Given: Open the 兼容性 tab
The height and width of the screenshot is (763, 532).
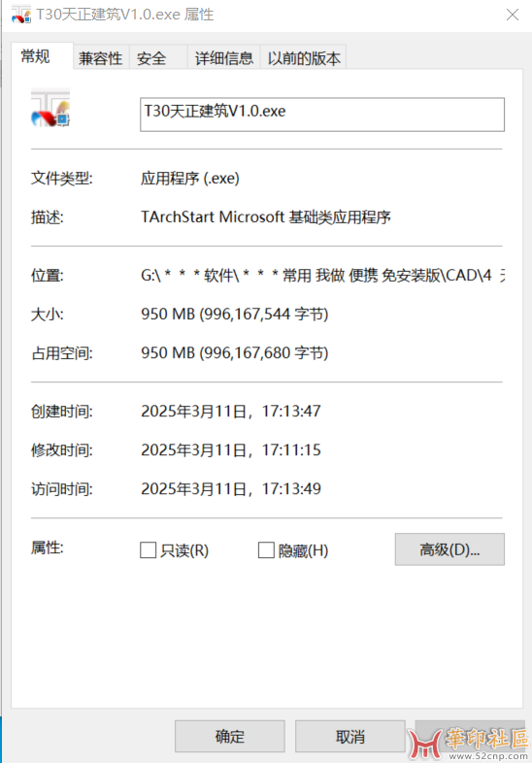Looking at the screenshot, I should point(101,58).
